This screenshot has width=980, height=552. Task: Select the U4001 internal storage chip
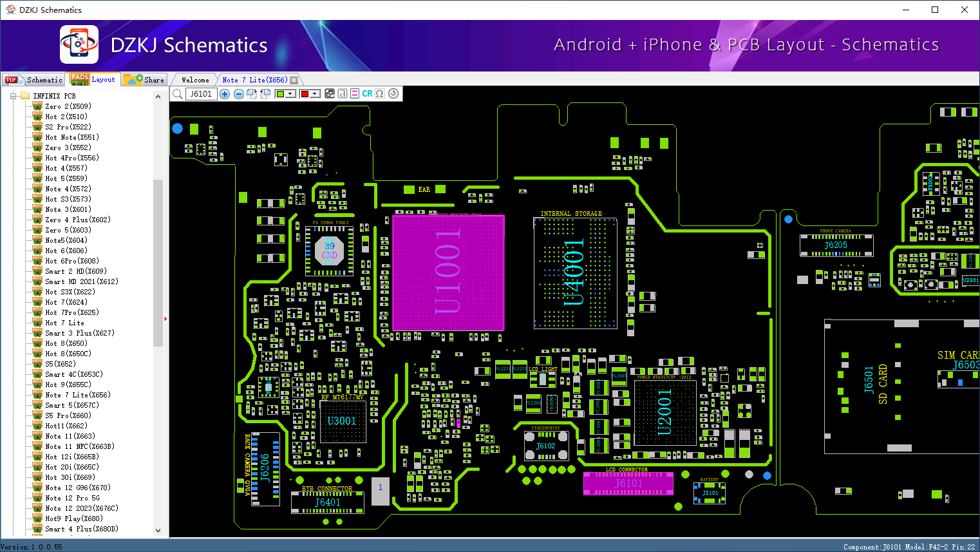575,272
